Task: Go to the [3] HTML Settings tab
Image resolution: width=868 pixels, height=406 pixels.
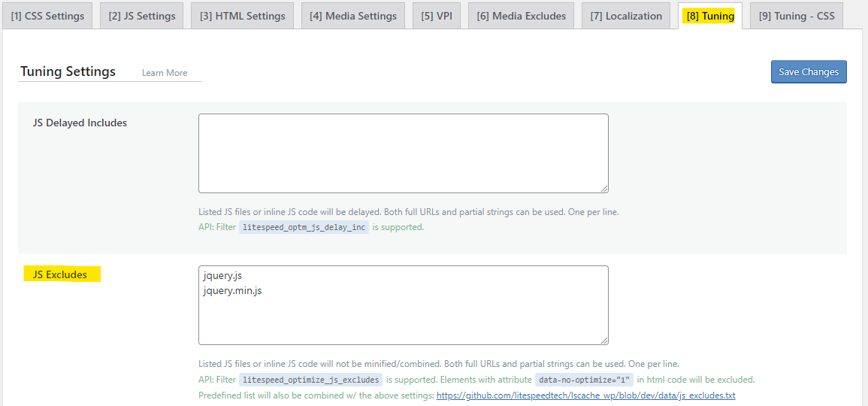Action: (243, 16)
